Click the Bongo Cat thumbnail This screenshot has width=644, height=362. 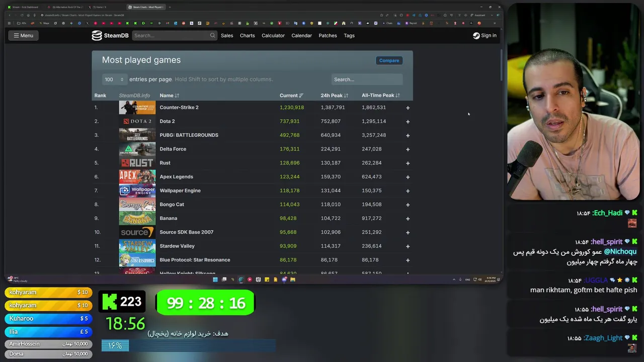[137, 205]
